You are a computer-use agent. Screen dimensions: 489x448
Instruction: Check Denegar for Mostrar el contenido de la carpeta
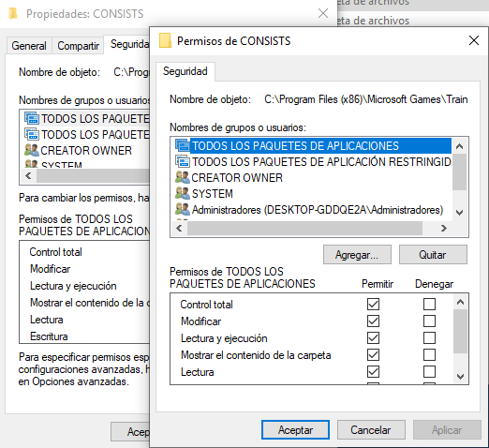(x=429, y=354)
